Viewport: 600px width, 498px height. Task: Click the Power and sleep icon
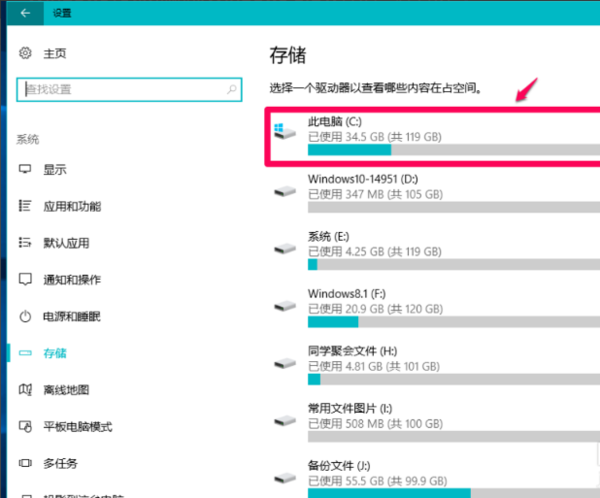(25, 316)
